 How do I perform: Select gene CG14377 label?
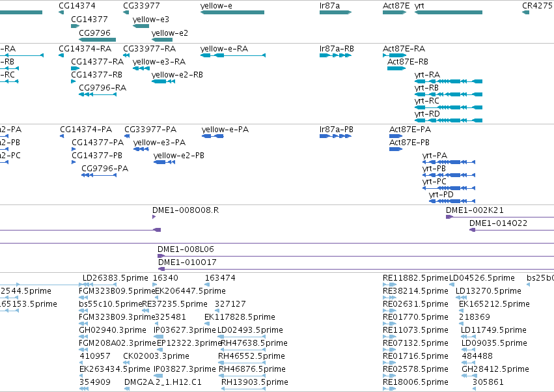click(x=89, y=20)
